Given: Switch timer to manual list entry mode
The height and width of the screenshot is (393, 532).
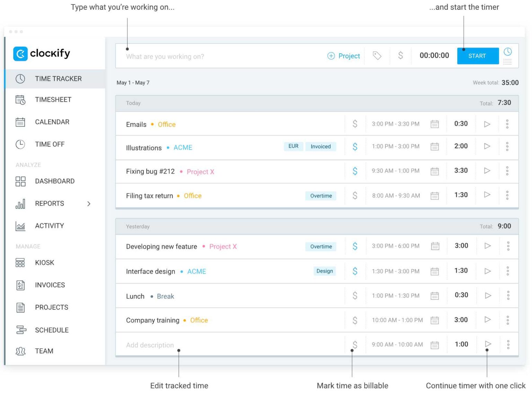Looking at the screenshot, I should 508,61.
